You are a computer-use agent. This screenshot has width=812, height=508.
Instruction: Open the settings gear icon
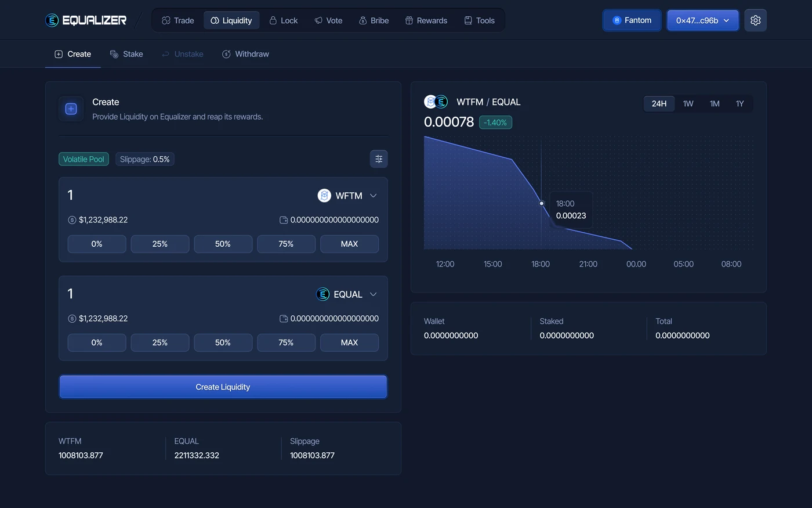tap(755, 20)
